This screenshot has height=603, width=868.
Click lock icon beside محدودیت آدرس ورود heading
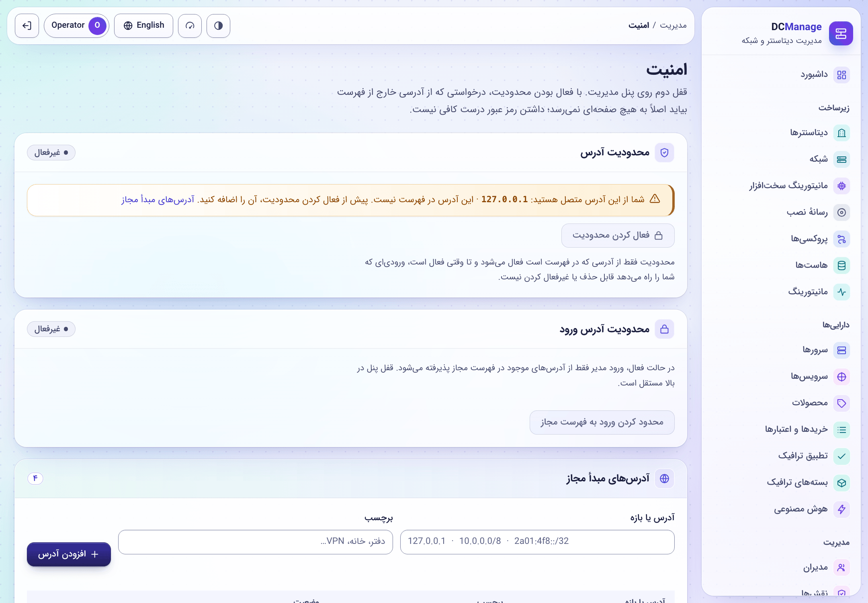tap(665, 329)
